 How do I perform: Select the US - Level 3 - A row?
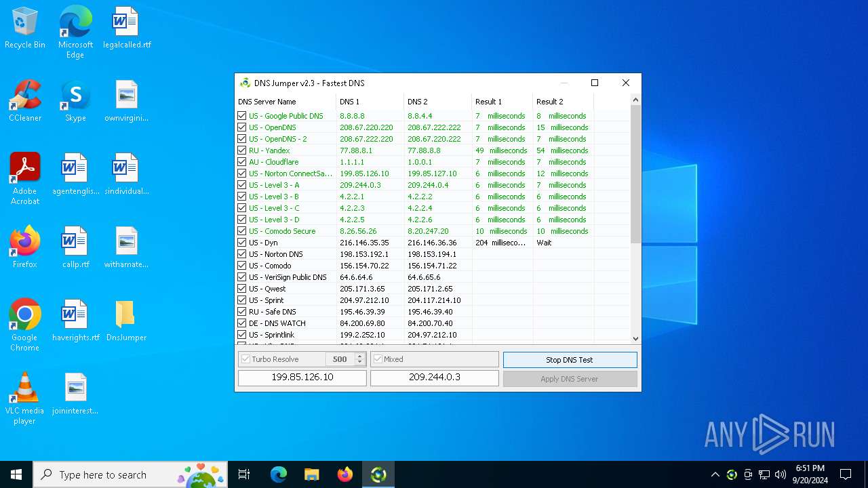(433, 185)
